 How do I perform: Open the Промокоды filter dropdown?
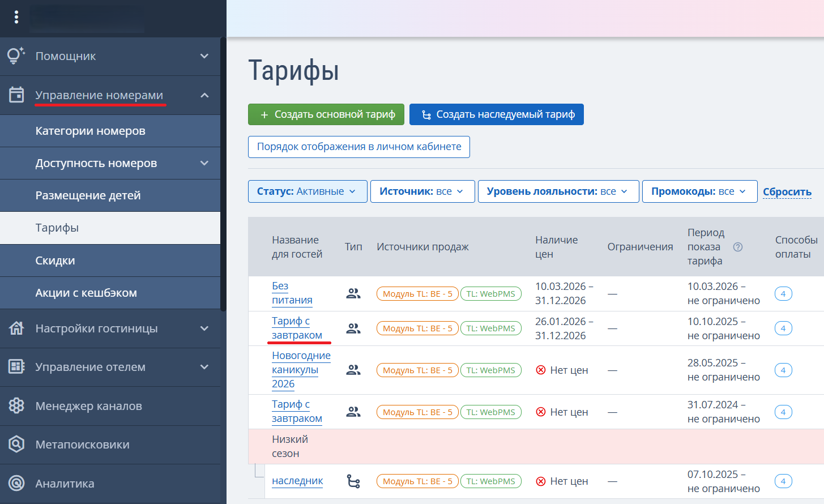(x=699, y=191)
